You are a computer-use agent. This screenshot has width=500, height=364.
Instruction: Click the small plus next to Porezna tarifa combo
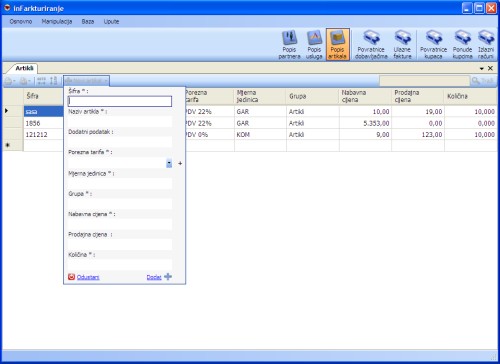180,163
